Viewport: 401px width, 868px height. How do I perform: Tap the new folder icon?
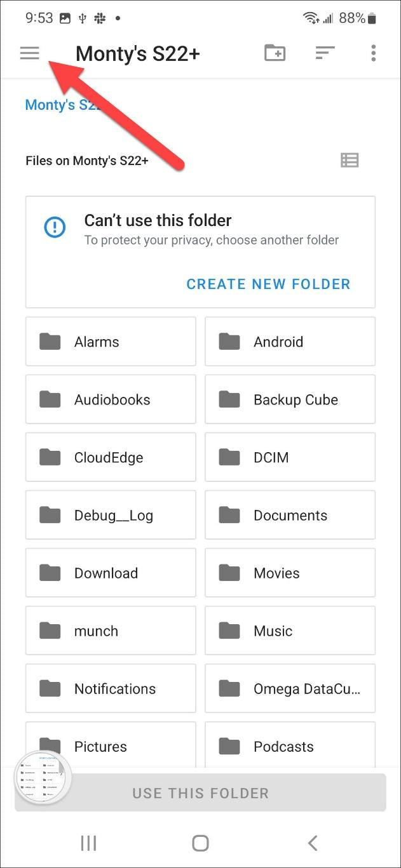(x=275, y=53)
